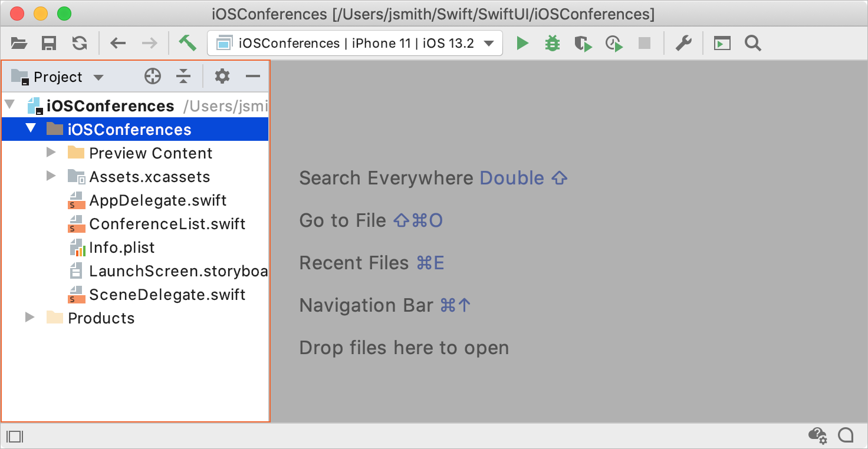Expand the Assets.xcassets arrow
The image size is (868, 449).
[51, 176]
